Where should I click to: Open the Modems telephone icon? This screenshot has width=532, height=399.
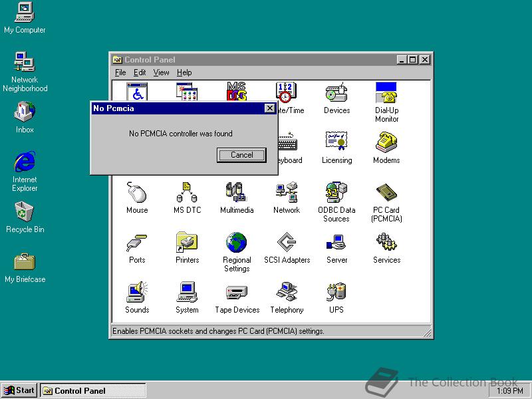point(386,142)
